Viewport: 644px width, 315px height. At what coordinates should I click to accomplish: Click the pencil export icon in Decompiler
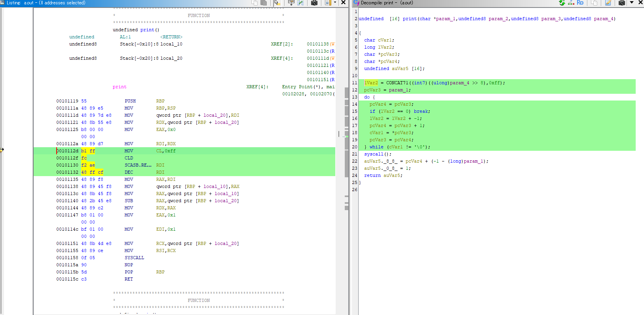[608, 3]
